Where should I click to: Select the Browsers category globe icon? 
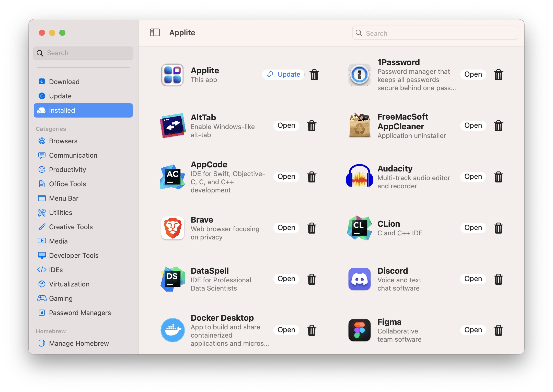pos(42,141)
